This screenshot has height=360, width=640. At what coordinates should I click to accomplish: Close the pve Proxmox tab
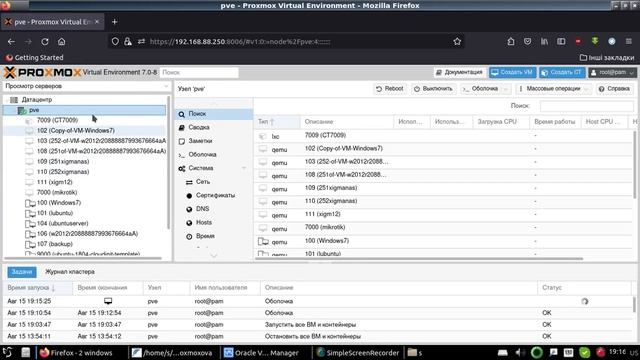click(x=97, y=22)
